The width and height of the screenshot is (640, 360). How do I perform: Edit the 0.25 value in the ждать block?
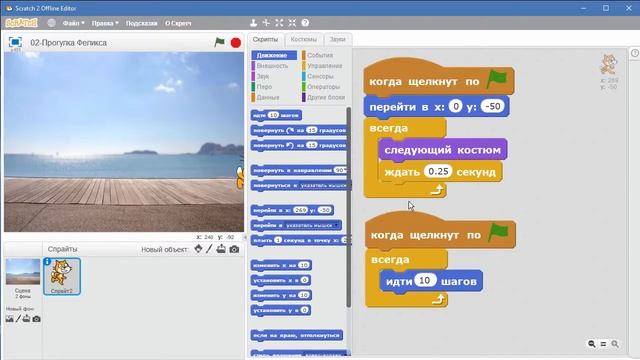tap(438, 171)
